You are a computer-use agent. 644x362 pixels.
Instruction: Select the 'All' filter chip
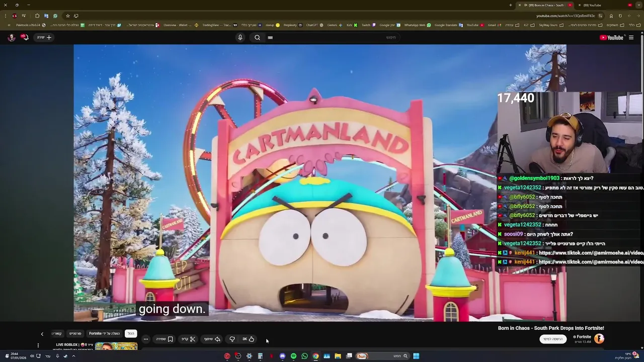(x=131, y=333)
